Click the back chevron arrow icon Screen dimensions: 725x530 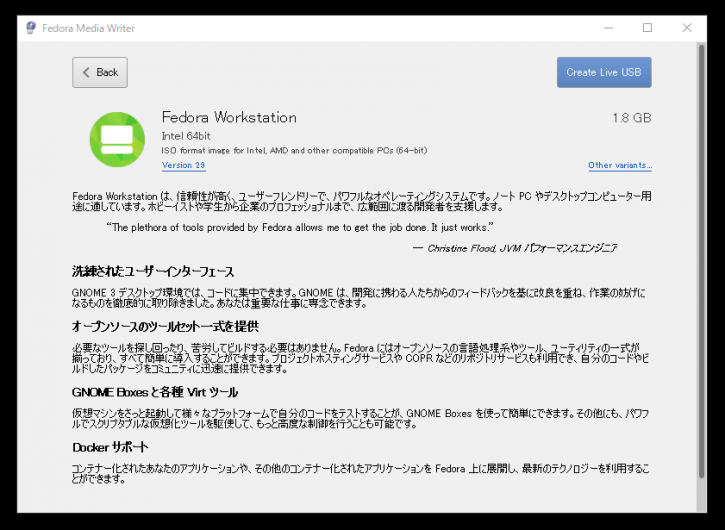(x=86, y=73)
